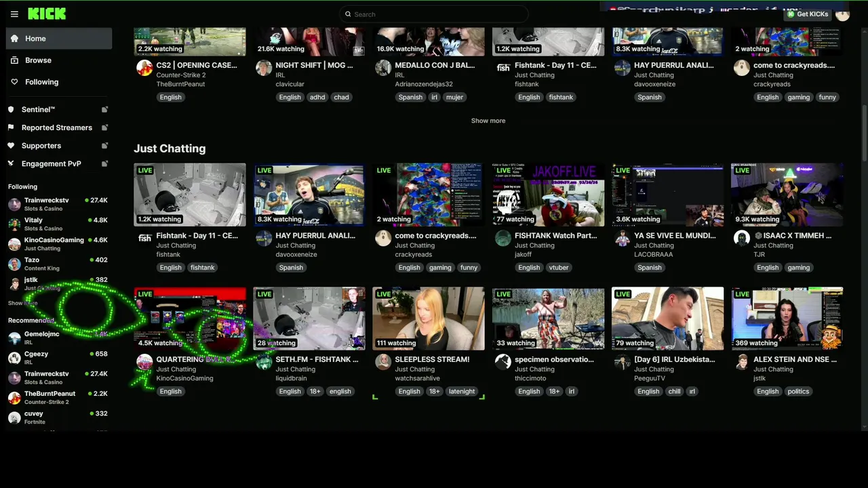Open Trainwreckstv in Following list

(58, 204)
